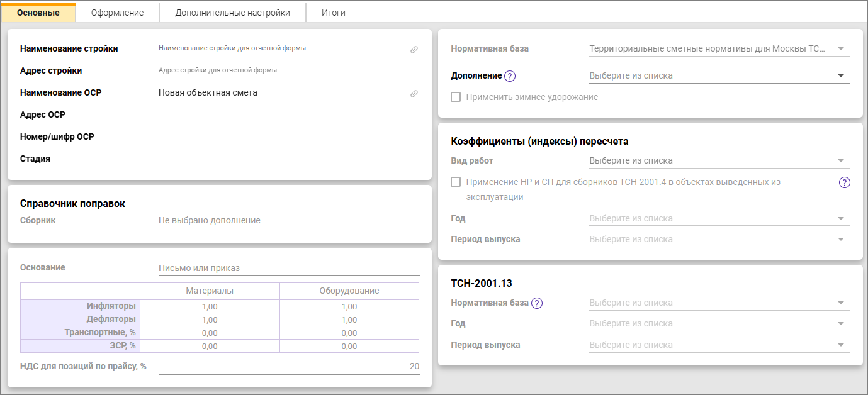Open Период выпуска dropdown in ТСН-2001.13

coord(841,345)
